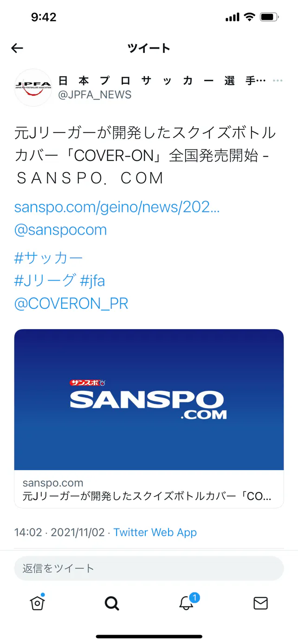Open the Twitter Web App source link
This screenshot has height=644, width=298.
(155, 532)
